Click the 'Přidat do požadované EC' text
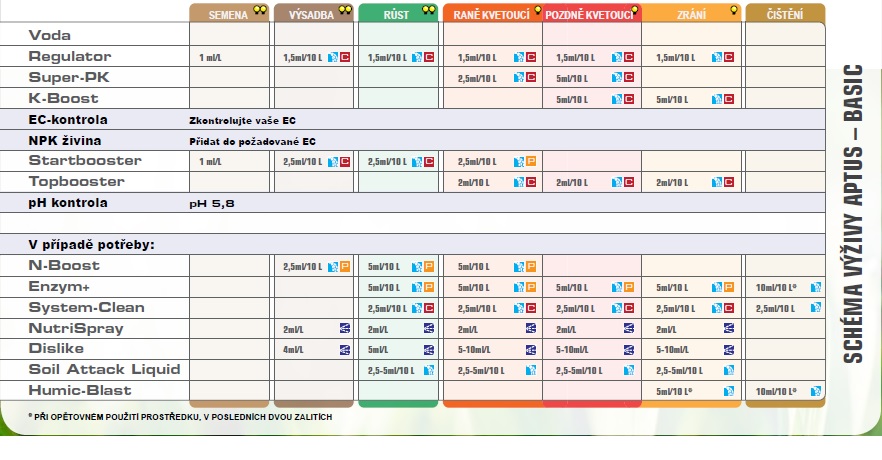This screenshot has width=882, height=460. tap(252, 141)
